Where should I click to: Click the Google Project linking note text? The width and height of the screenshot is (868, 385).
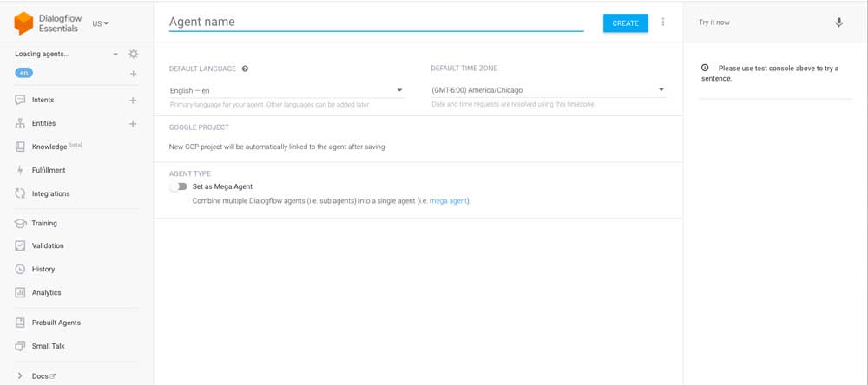pos(277,147)
